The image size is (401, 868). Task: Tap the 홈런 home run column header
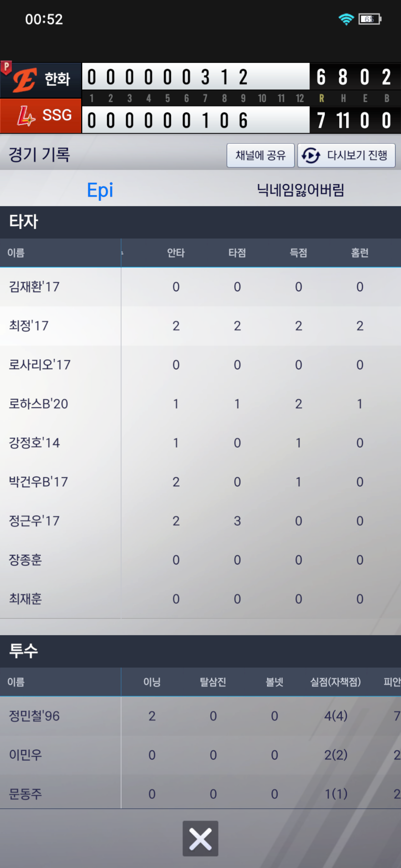(x=360, y=253)
